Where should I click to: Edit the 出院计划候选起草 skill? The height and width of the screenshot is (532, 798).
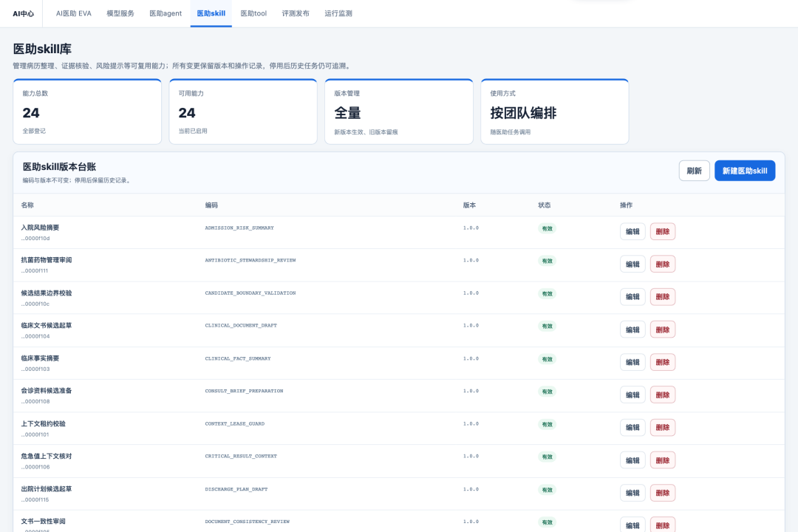pos(632,493)
